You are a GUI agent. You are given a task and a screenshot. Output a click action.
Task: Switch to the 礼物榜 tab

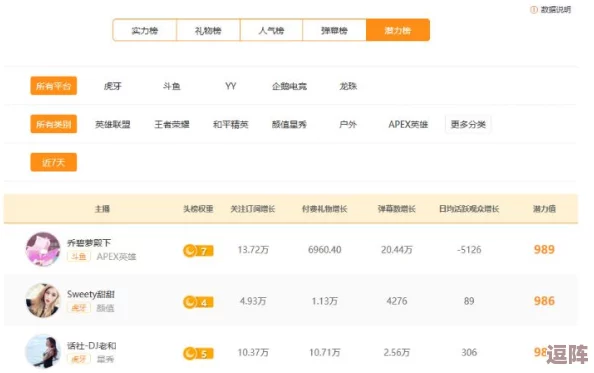208,30
